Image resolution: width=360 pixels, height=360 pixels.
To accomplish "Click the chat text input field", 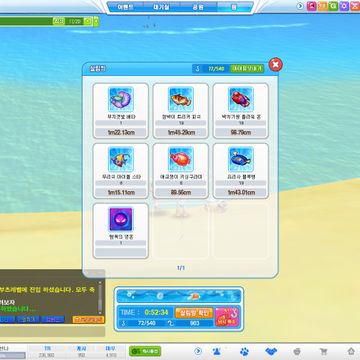I will click(52, 331).
